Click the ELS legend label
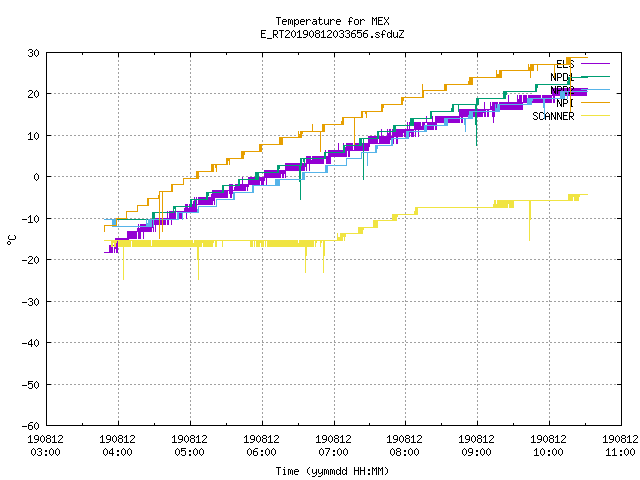The height and width of the screenshot is (480, 640). click(565, 64)
